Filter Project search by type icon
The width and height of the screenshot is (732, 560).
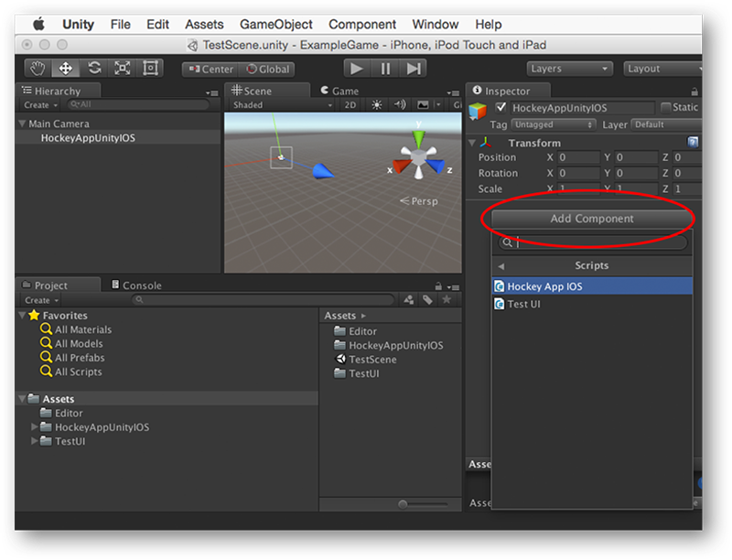409,299
